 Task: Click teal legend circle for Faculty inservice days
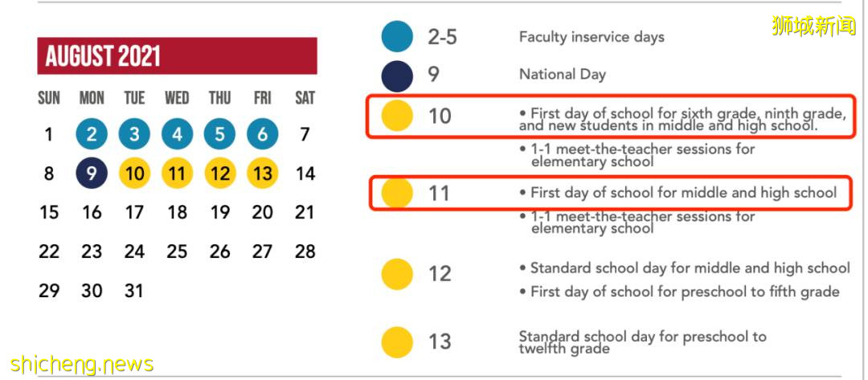tap(397, 36)
